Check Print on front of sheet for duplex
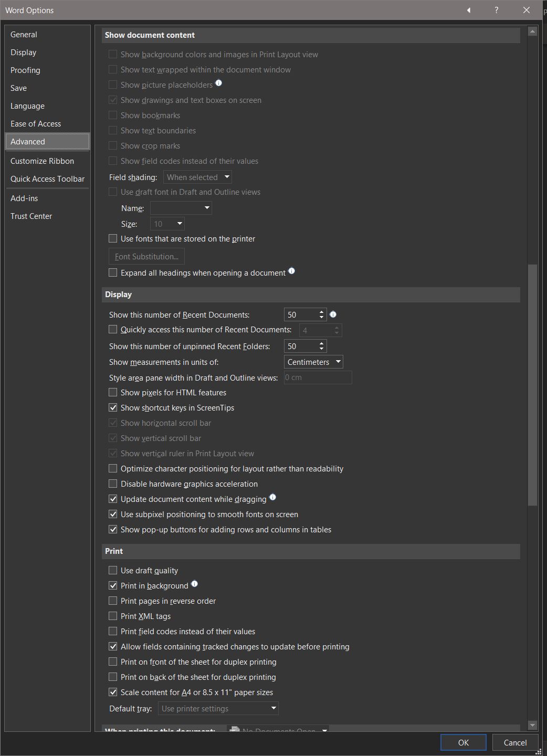 click(113, 661)
